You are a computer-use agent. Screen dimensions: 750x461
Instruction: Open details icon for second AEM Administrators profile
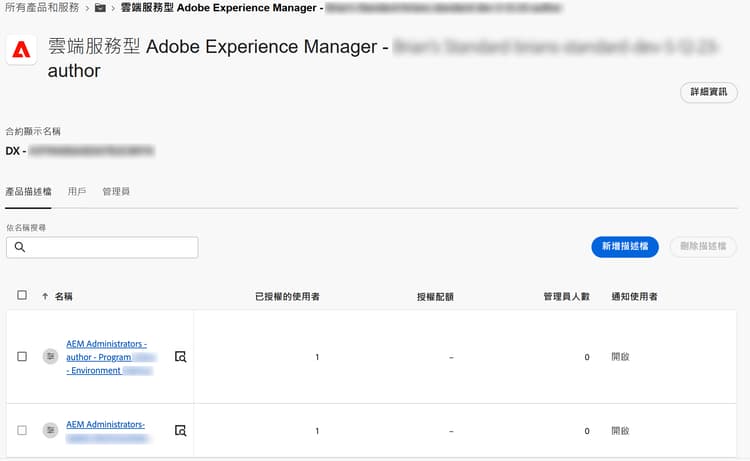click(x=180, y=430)
